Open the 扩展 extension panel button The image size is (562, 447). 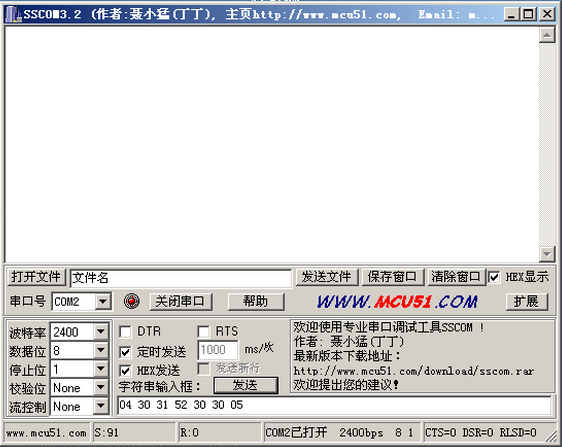(x=527, y=301)
